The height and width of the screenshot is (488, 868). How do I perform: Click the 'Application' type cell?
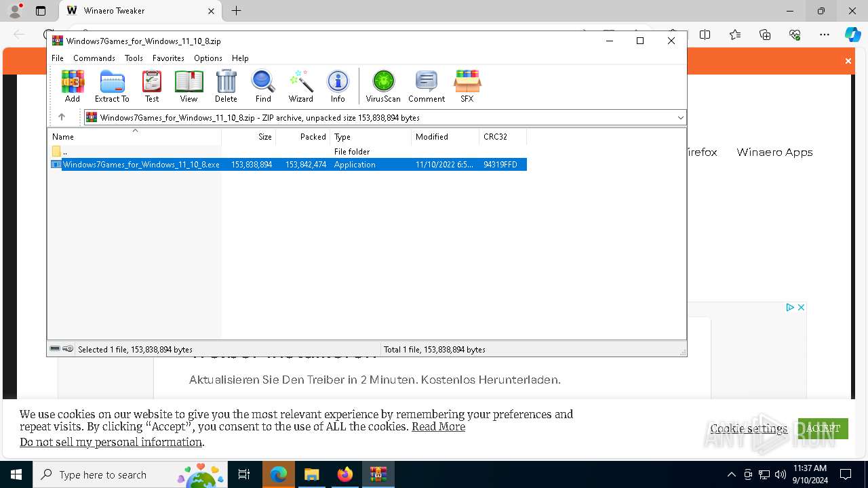[x=355, y=165]
